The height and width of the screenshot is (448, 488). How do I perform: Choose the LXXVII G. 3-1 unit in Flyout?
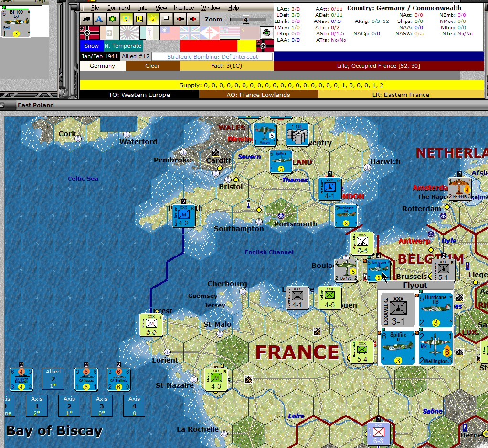pos(398,310)
